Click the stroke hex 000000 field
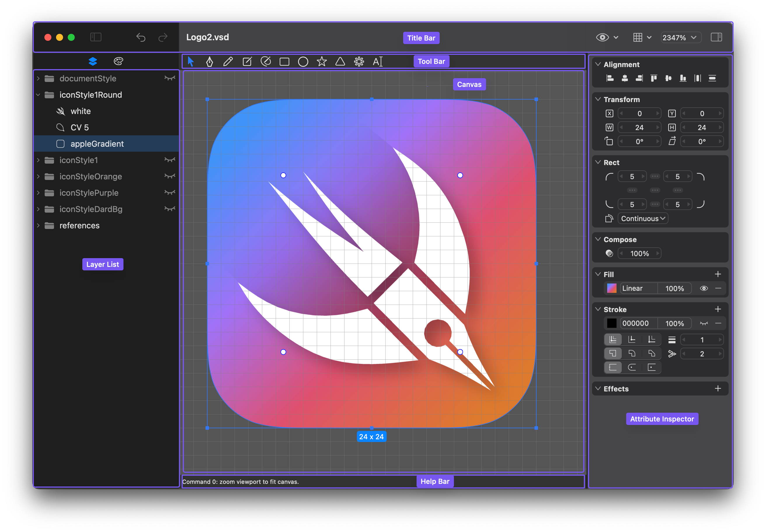The image size is (766, 532). [639, 324]
